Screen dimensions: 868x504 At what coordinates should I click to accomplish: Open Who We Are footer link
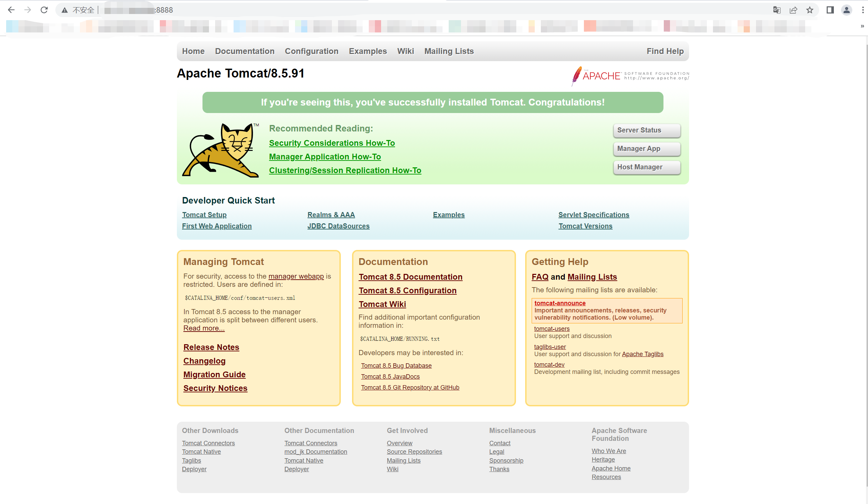[608, 451]
